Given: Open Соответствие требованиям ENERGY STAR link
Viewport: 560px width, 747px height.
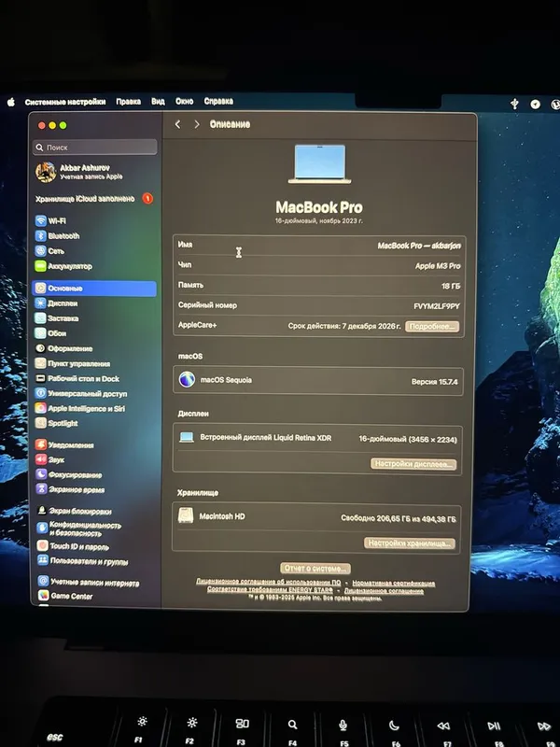Looking at the screenshot, I should pyautogui.click(x=270, y=590).
